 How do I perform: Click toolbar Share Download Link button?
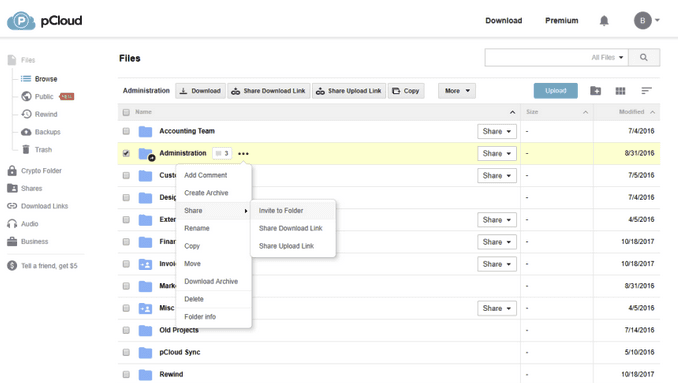point(269,91)
